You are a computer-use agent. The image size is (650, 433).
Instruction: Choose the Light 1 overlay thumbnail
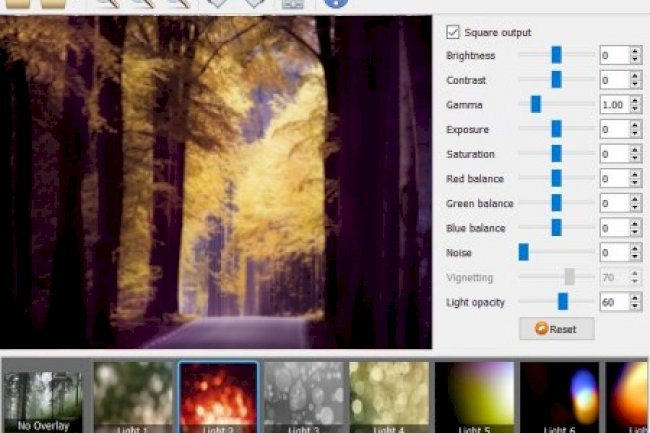(133, 398)
